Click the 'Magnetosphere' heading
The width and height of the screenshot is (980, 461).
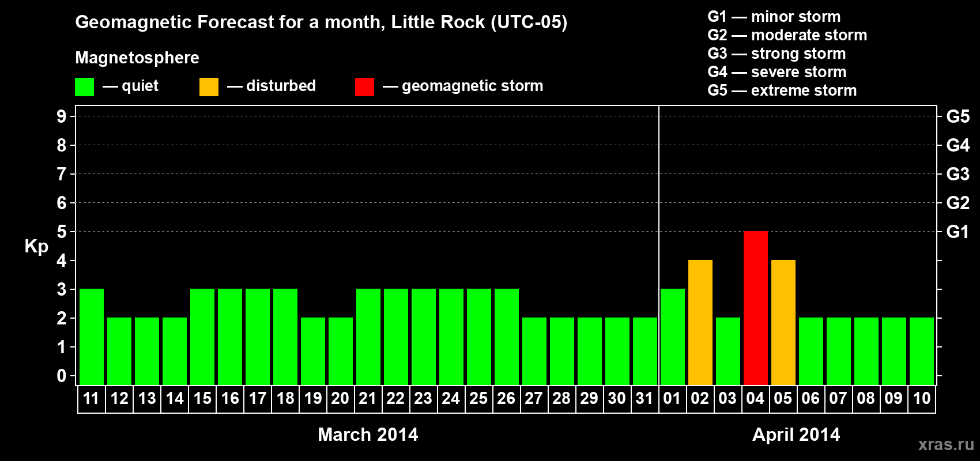137,58
